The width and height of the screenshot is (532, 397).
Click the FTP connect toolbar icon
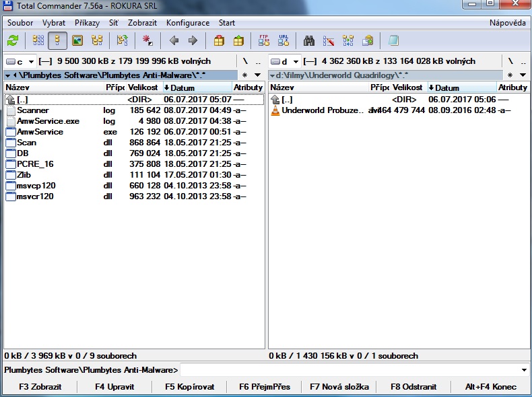click(264, 40)
